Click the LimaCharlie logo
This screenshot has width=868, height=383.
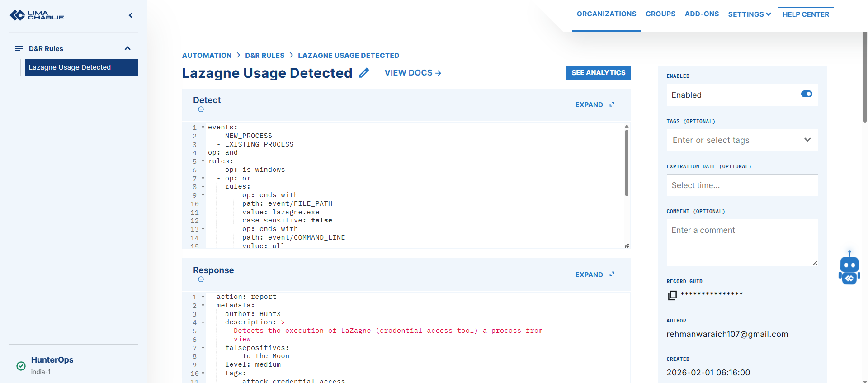pos(37,15)
